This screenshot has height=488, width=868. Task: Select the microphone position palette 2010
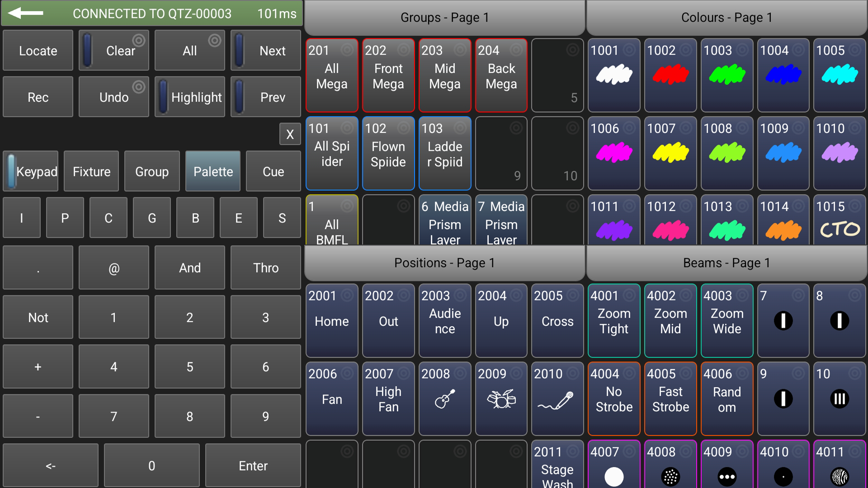[557, 398]
